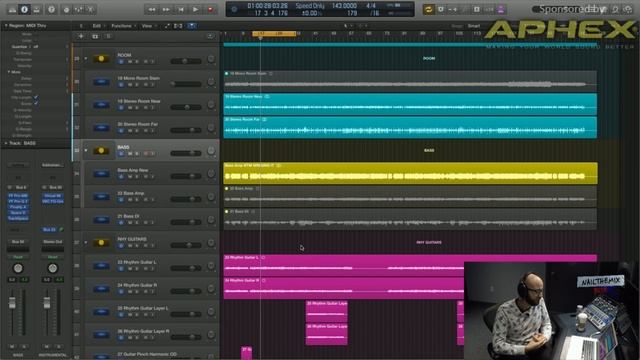This screenshot has height=360, width=640.
Task: Mute the 24 Rhythm Guitar R track
Action: [x=130, y=292]
